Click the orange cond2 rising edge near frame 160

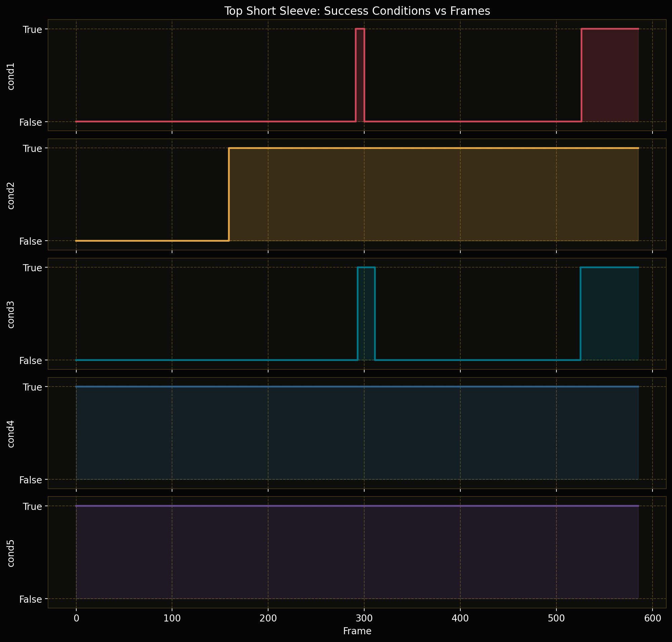(x=228, y=194)
